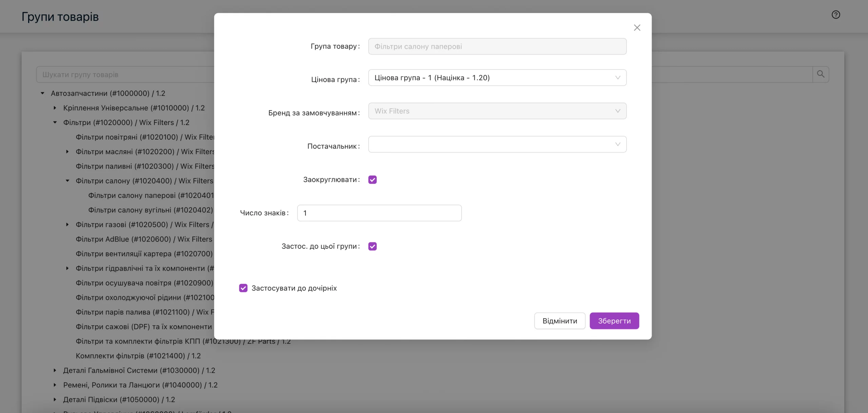Expand Кріплення Універсальне tree node

pyautogui.click(x=55, y=108)
